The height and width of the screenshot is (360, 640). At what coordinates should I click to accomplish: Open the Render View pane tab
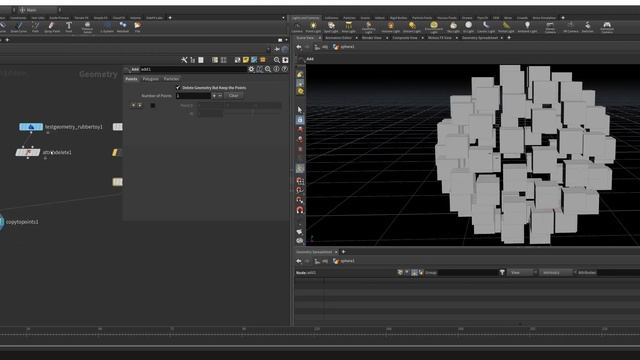coord(371,38)
